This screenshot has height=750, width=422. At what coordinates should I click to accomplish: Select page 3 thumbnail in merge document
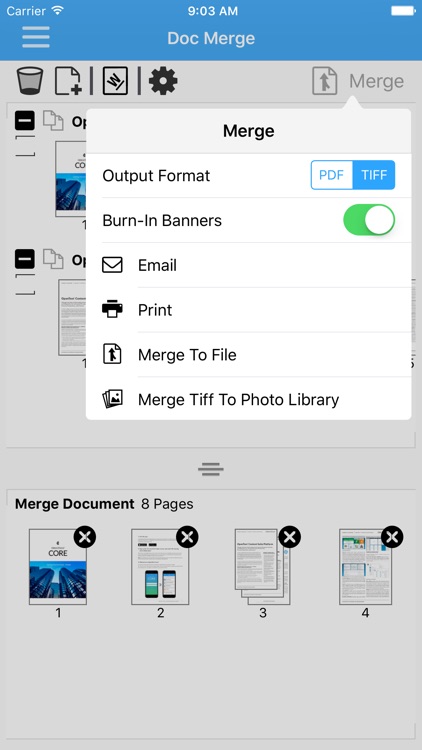point(263,567)
